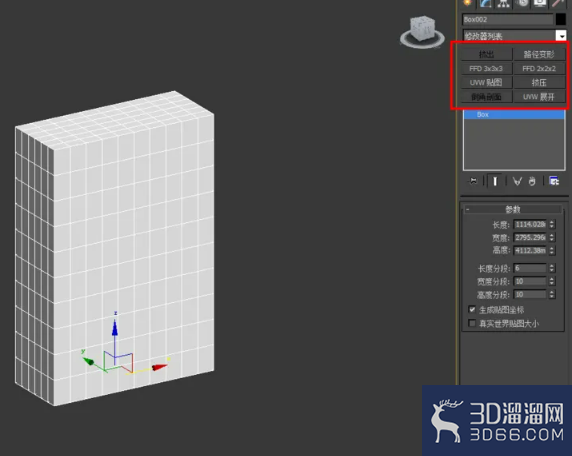Click the green Y axis gizmo arrow
Screen dimensions: 572x456
(88, 362)
